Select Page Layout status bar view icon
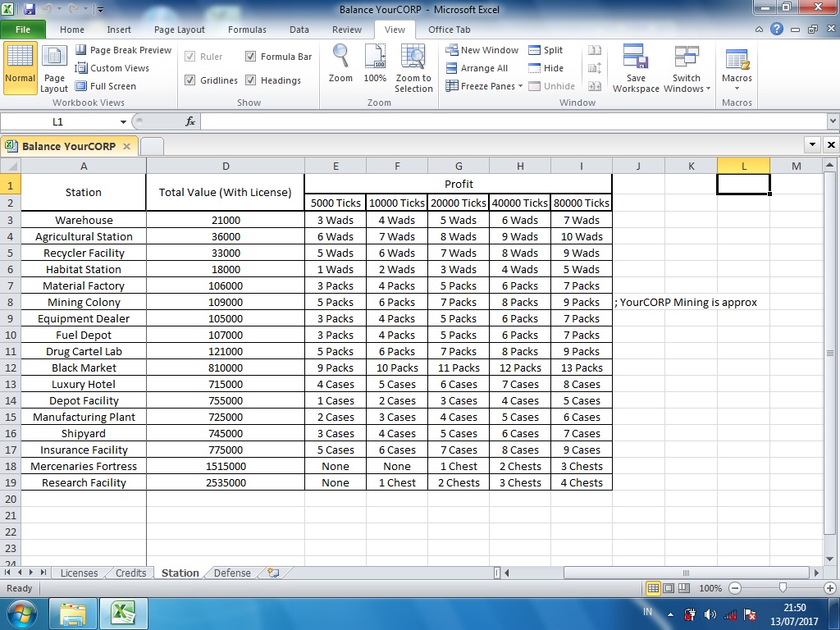The width and height of the screenshot is (840, 630). 669,588
